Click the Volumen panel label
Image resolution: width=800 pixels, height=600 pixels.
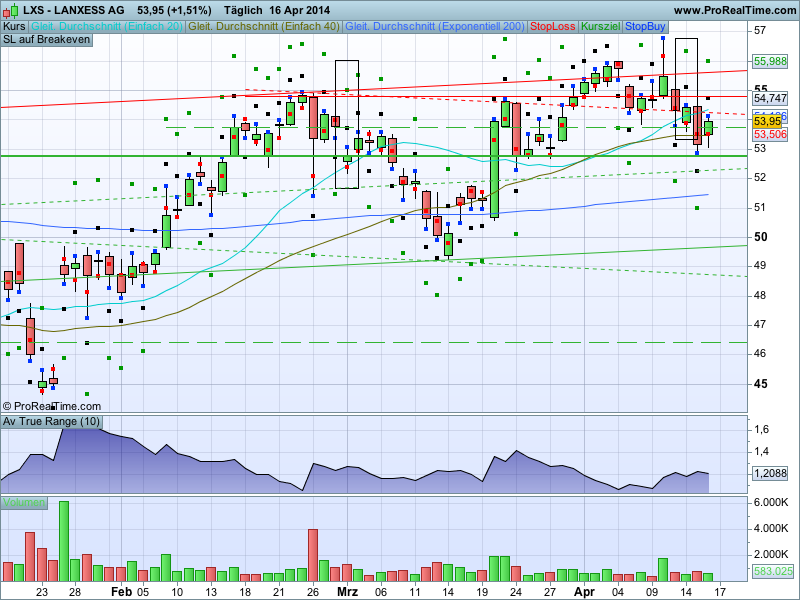(x=24, y=502)
